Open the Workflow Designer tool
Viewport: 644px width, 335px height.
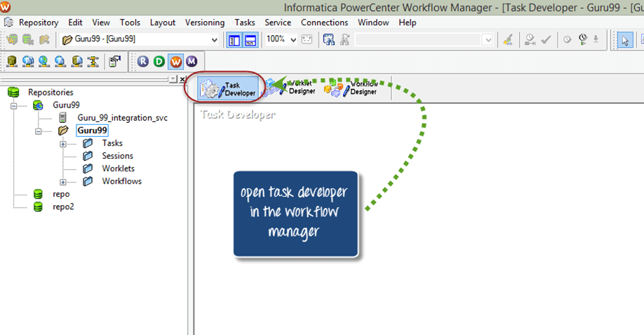[x=353, y=87]
